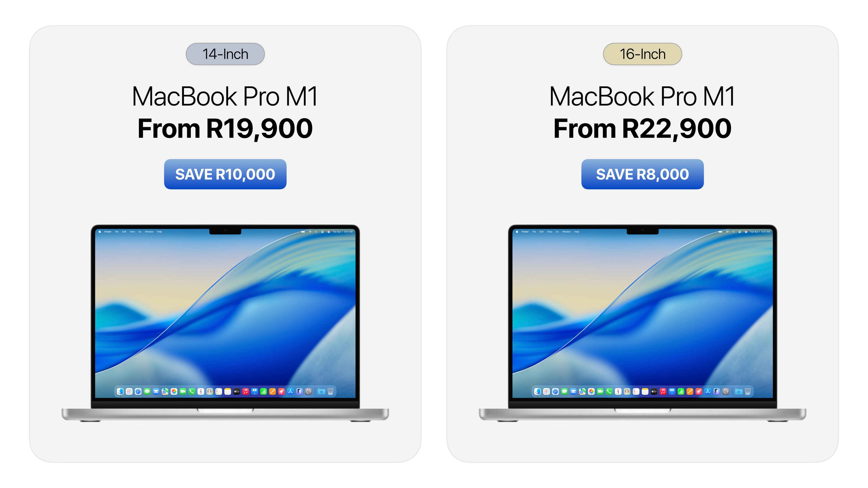This screenshot has height=488, width=868.
Task: Open Apple TV app on 14-inch MacBook dock
Action: [x=237, y=391]
